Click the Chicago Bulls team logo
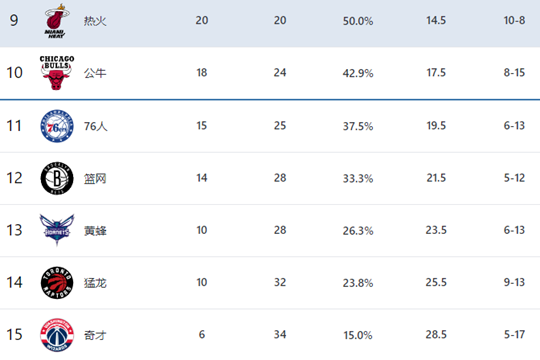This screenshot has width=540, height=360. click(x=57, y=73)
